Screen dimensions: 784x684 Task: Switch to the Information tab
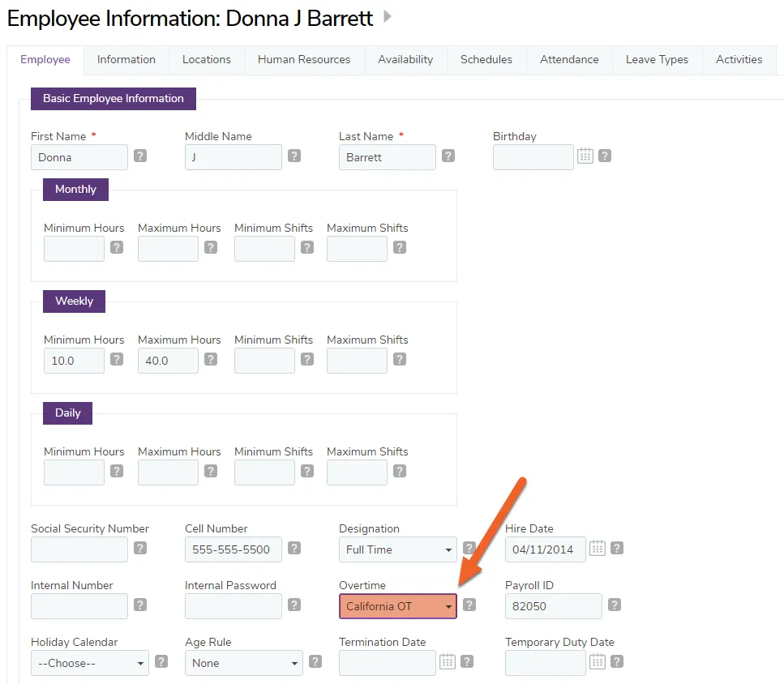coord(126,60)
